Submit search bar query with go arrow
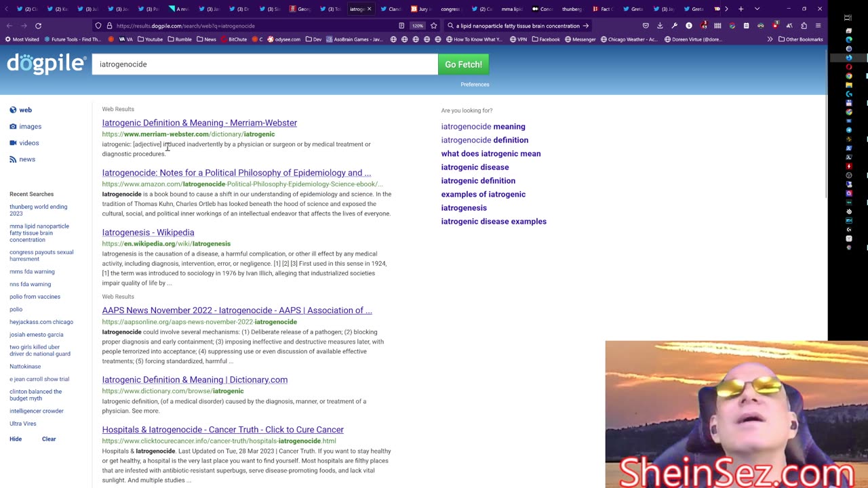 (x=586, y=26)
